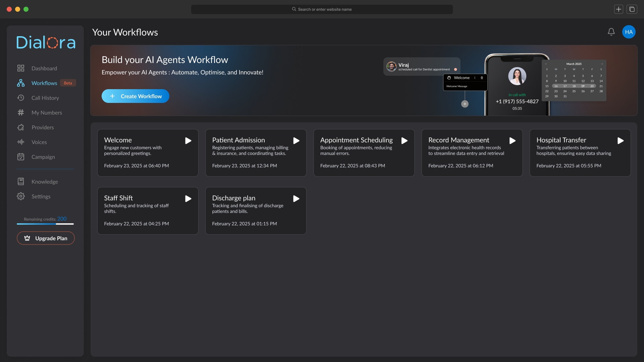
Task: Click the browser address search field
Action: (x=322, y=9)
